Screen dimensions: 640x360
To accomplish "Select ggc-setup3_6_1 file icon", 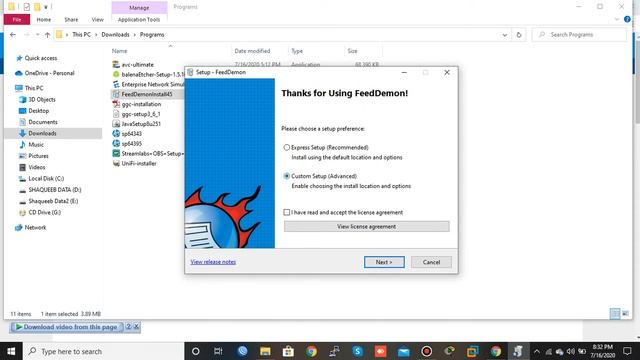I will tap(116, 114).
